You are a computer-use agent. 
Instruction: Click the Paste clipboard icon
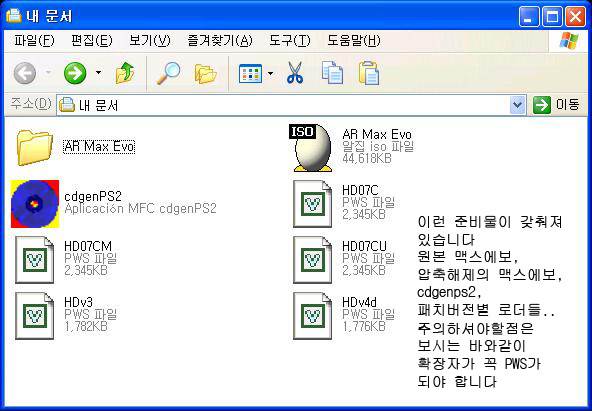tap(369, 73)
